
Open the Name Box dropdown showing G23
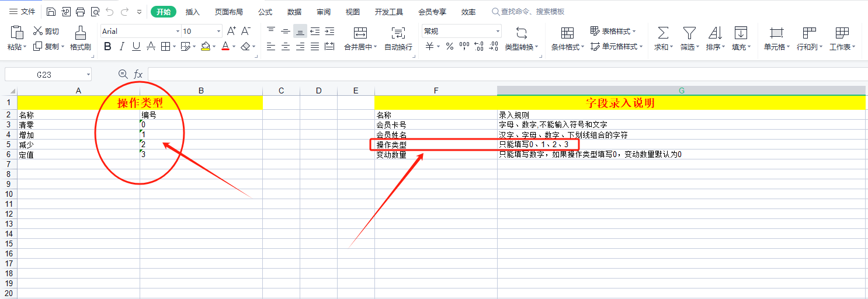pyautogui.click(x=88, y=74)
